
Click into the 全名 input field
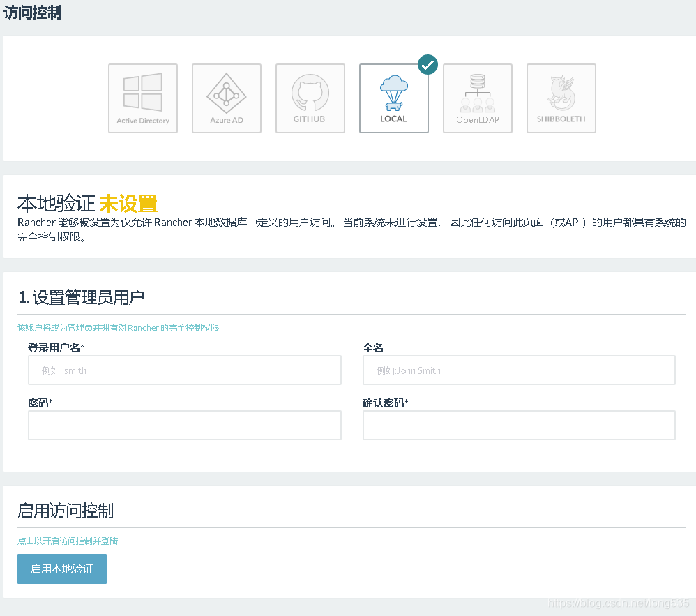tap(519, 370)
